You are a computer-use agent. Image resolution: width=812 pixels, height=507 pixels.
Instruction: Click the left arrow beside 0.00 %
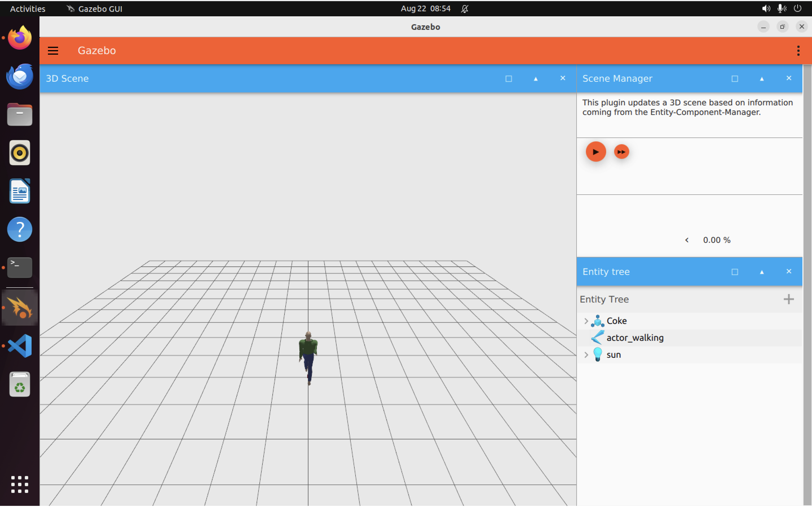(x=687, y=240)
